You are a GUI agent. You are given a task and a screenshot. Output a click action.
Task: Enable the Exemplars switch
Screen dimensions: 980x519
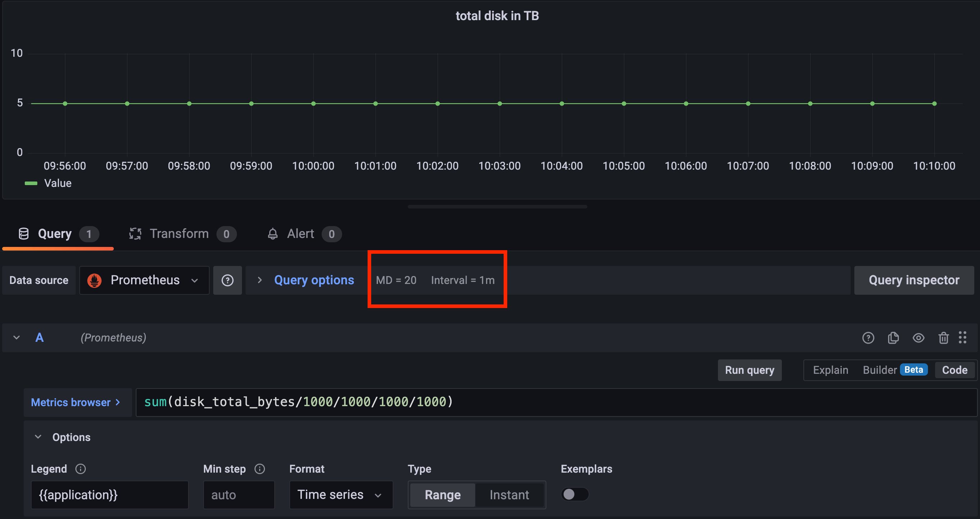click(x=574, y=494)
